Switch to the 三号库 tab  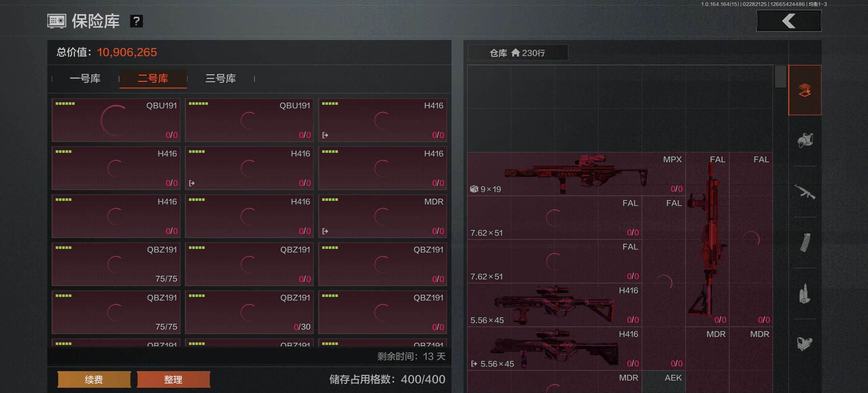pos(221,78)
